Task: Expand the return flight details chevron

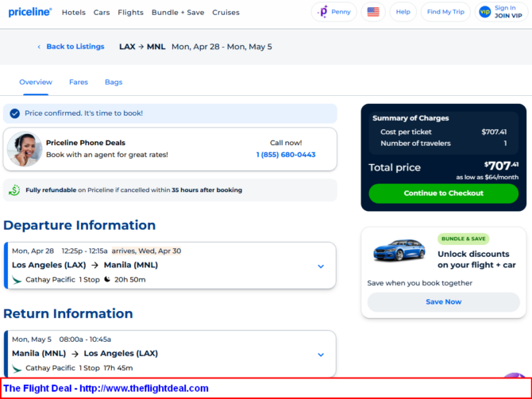Action: 321,355
